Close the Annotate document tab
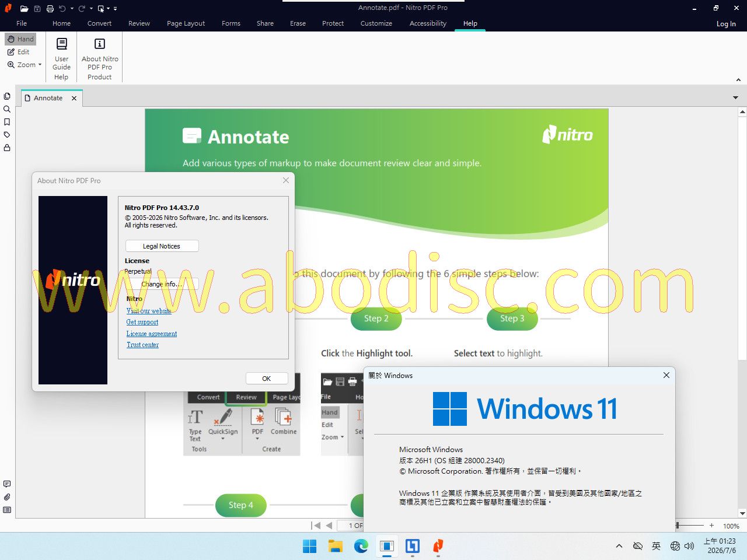Viewport: 747px width, 560px height. 74,98
